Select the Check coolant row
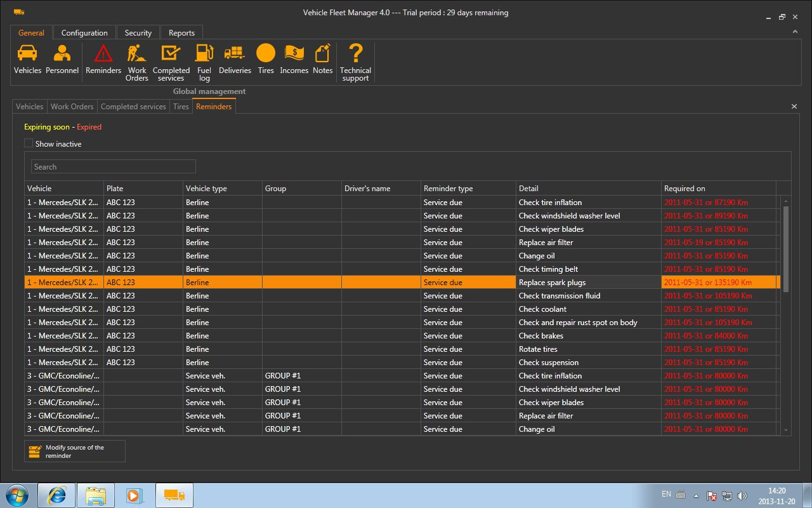This screenshot has height=508, width=812. coord(403,309)
